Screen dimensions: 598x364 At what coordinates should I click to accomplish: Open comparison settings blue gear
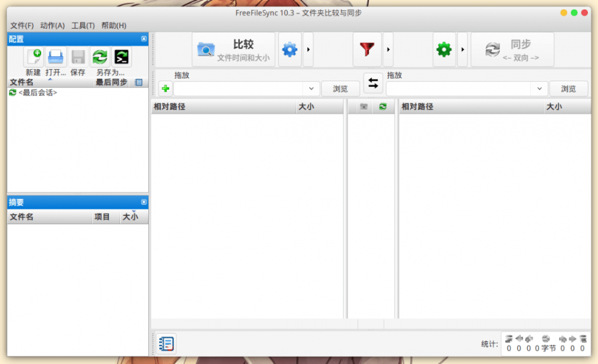290,50
